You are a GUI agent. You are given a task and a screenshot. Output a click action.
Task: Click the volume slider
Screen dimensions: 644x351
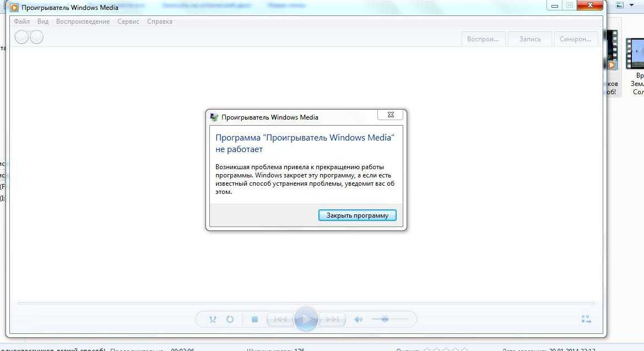(x=390, y=320)
